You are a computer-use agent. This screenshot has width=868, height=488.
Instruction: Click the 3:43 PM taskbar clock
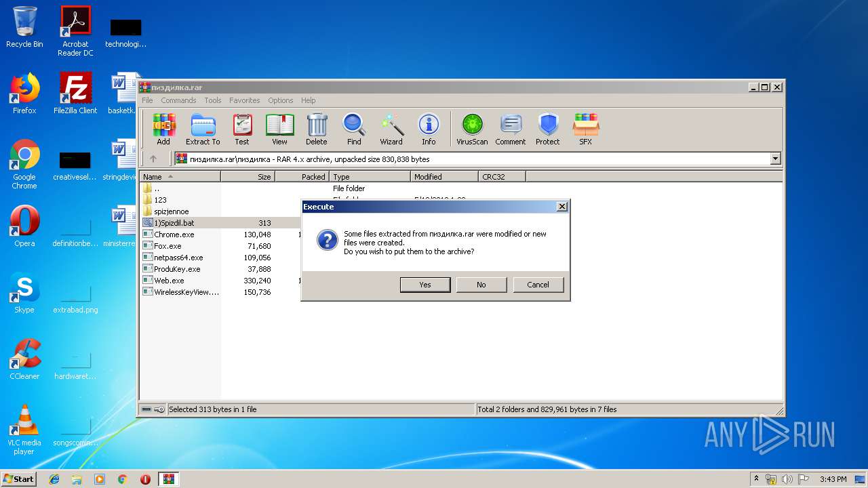coord(833,479)
